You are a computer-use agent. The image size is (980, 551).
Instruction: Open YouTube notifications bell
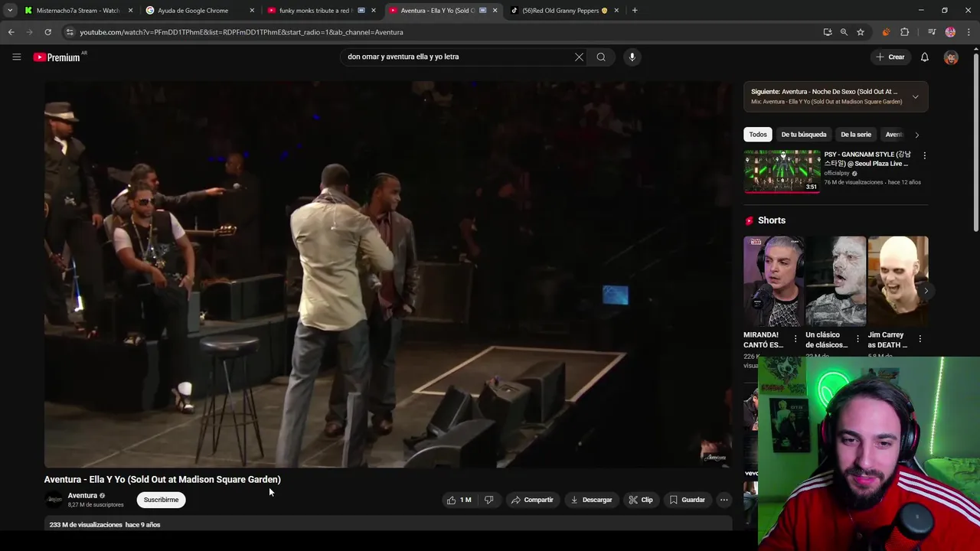[x=924, y=57]
